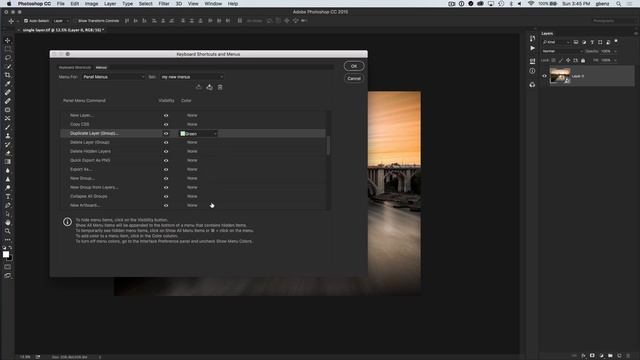Open Menu For Panel Menus dropdown
Screen dimensions: 640x360
click(113, 77)
